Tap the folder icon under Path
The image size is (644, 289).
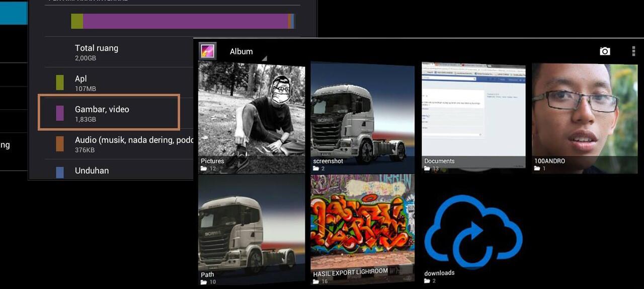(x=204, y=282)
